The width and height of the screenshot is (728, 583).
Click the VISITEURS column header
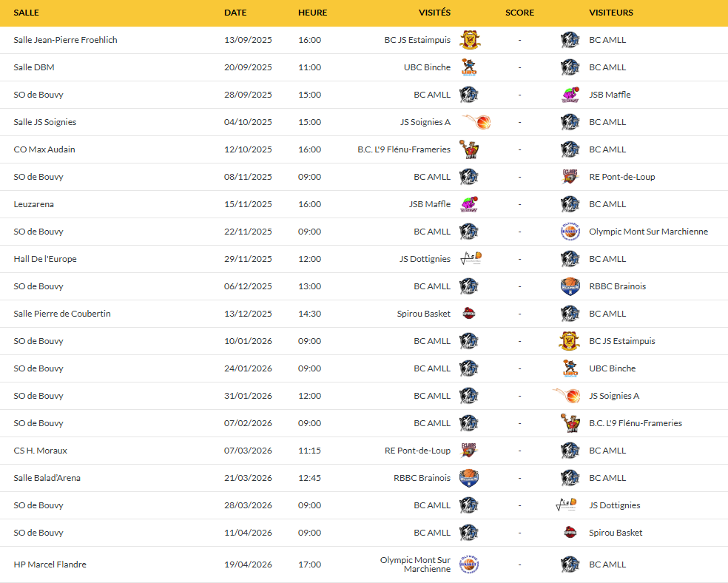611,13
